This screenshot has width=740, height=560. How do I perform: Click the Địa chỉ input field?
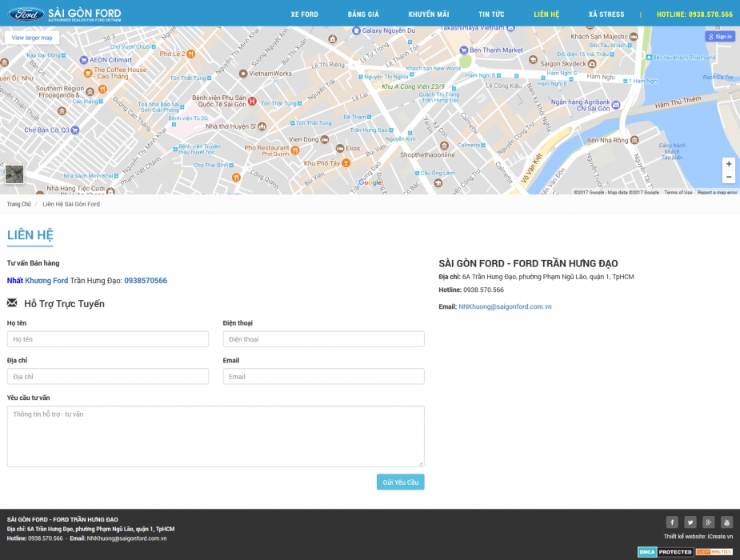point(108,377)
